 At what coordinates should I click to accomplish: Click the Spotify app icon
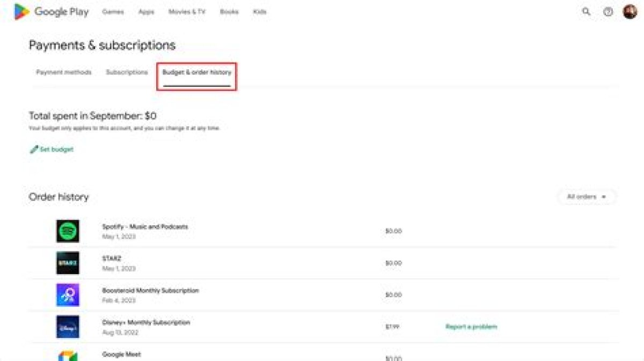point(68,231)
